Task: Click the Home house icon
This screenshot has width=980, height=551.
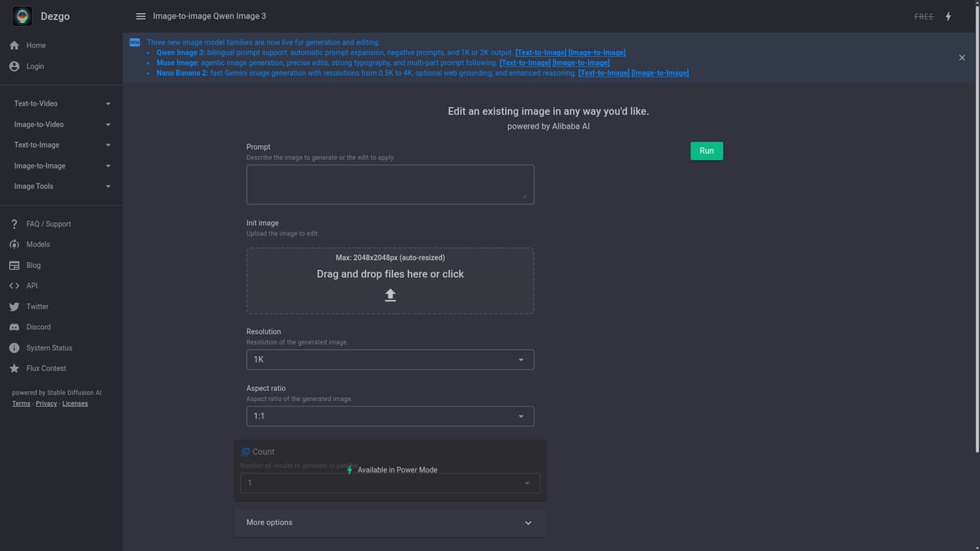Action: tap(14, 45)
